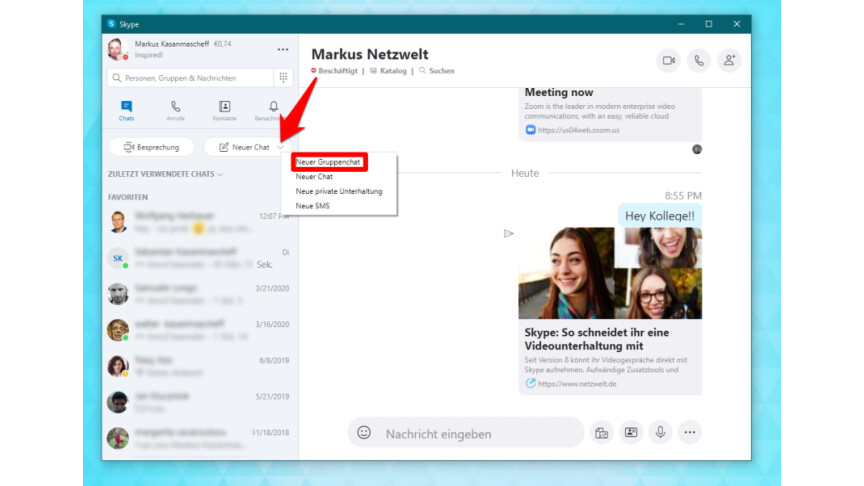Viewport: 864px width, 486px height.
Task: Click the Meeting now card title
Action: [x=559, y=92]
